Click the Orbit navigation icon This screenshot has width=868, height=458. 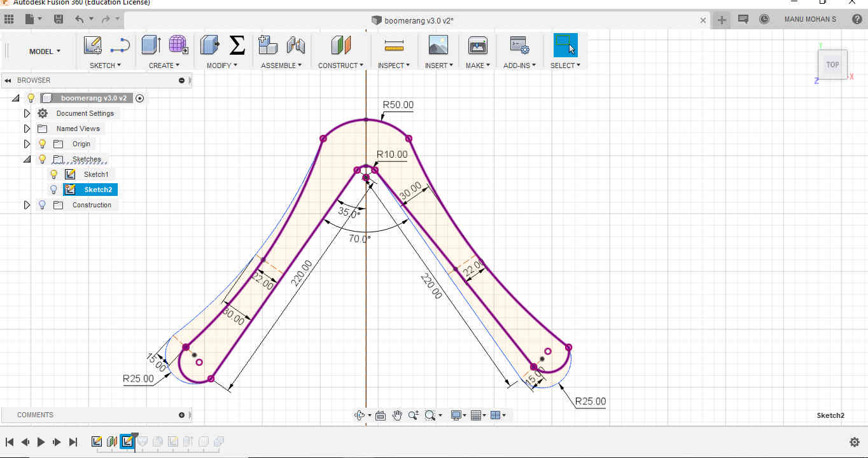(360, 415)
